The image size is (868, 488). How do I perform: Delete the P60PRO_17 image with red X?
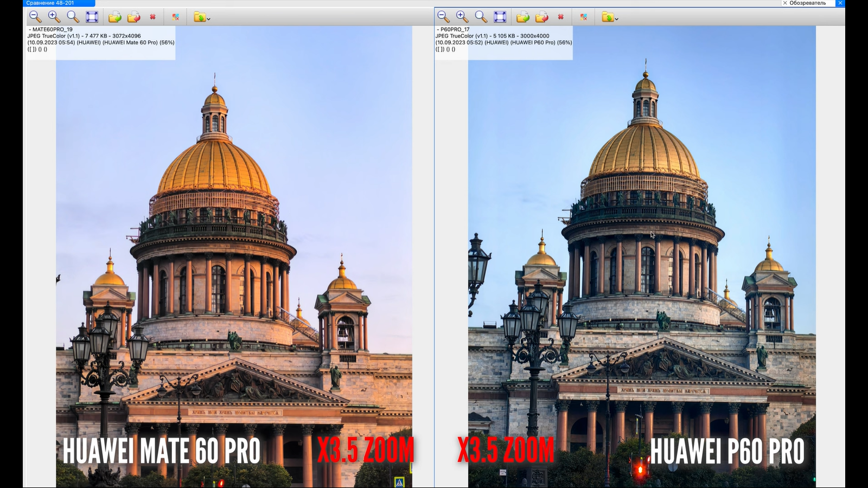561,17
